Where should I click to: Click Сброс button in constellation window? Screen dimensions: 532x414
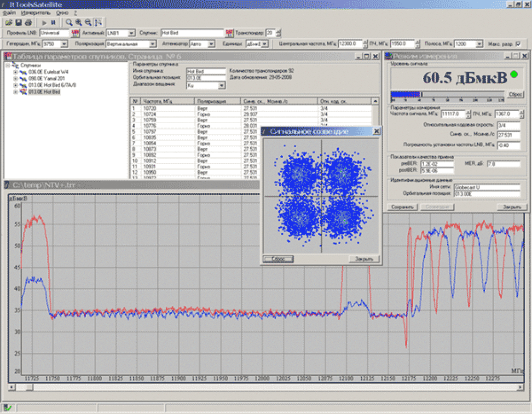coord(278,259)
